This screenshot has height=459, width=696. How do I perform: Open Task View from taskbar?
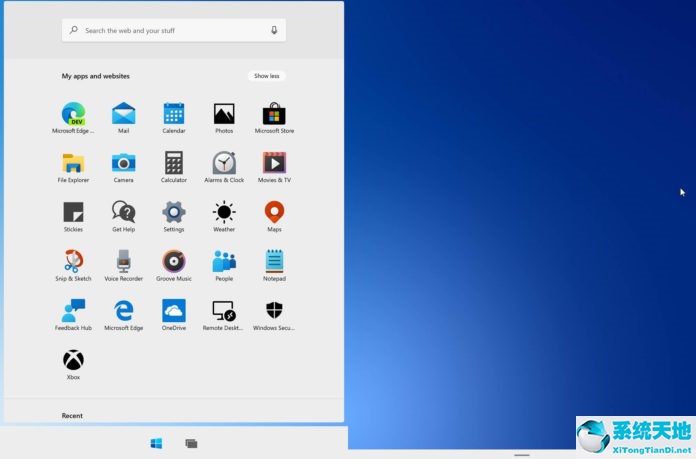point(191,443)
